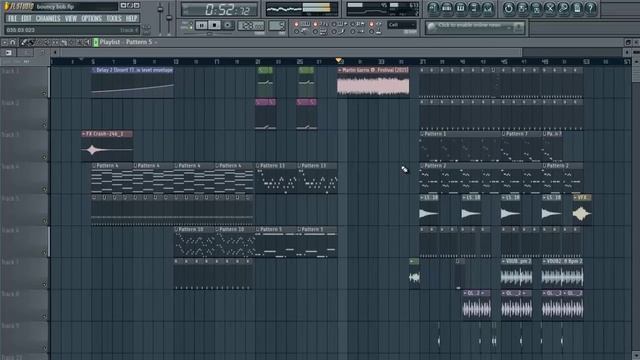
Task: Mute Track 6 using its LED
Action: pyautogui.click(x=44, y=253)
